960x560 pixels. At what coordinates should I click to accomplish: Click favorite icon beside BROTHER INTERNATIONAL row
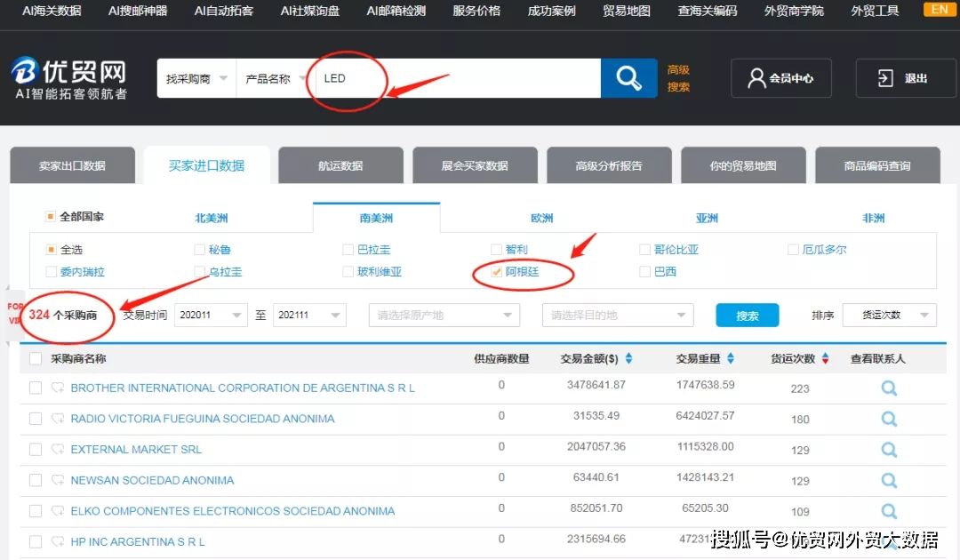(58, 388)
